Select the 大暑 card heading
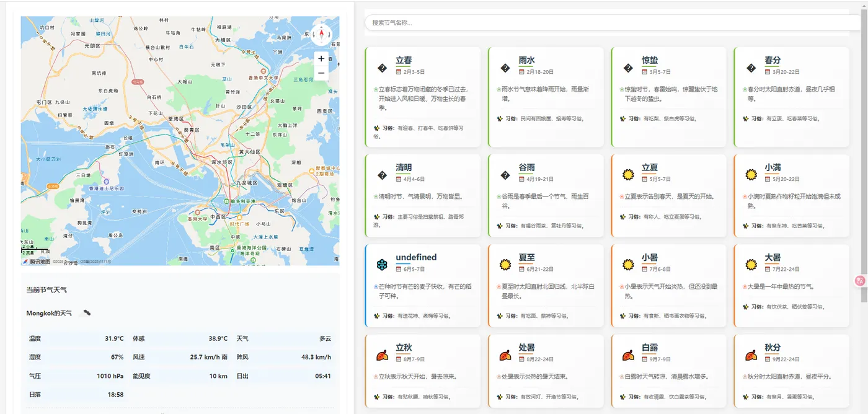 point(773,257)
